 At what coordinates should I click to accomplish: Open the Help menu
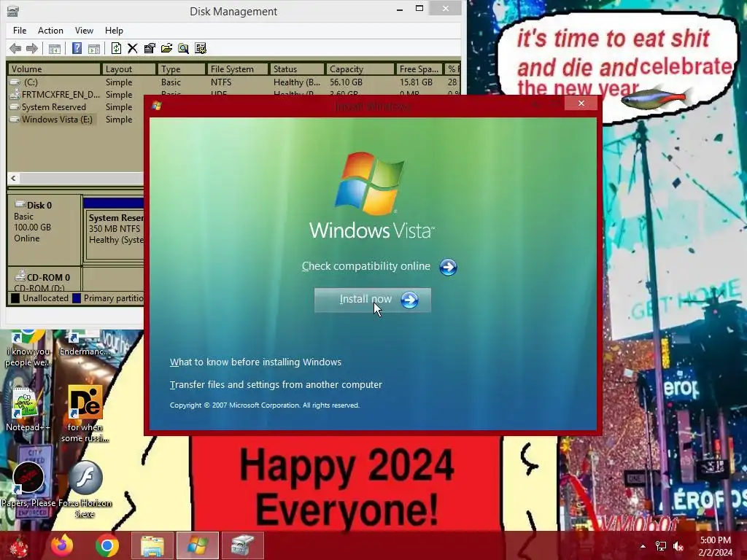pyautogui.click(x=114, y=31)
